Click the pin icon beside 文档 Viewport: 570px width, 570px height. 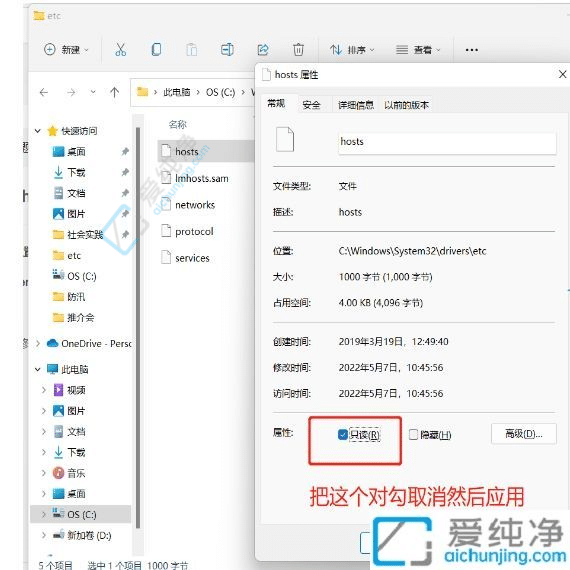coord(125,193)
